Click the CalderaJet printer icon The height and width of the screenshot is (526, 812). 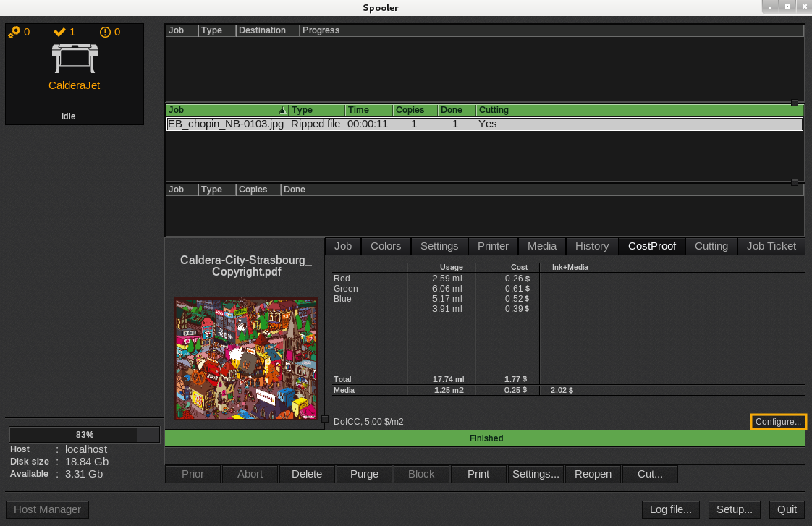[74, 58]
